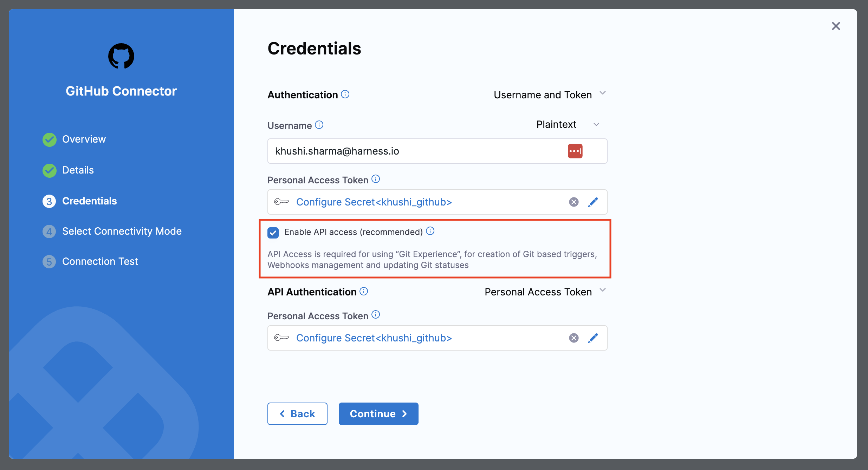Clear the first Personal Access Token secret
Screen dimensions: 868x470
tap(574, 202)
